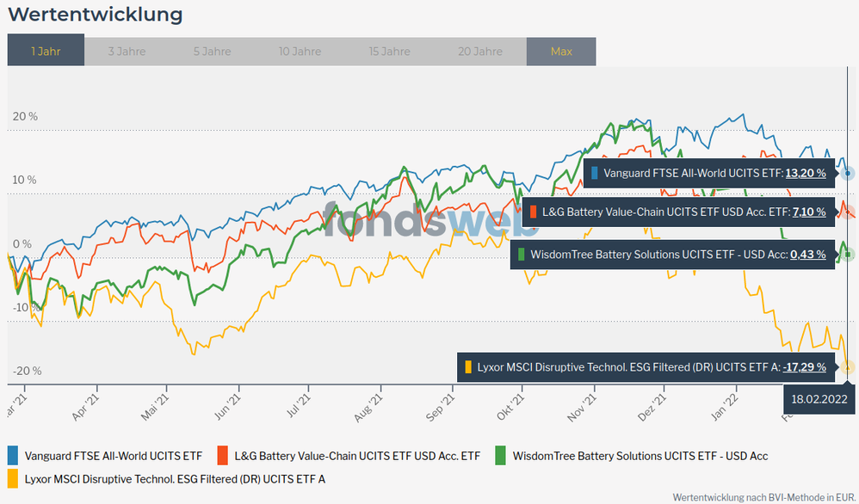Hide L&G Battery Value-Chain legend series
Viewport: 859px width, 504px height.
click(357, 456)
